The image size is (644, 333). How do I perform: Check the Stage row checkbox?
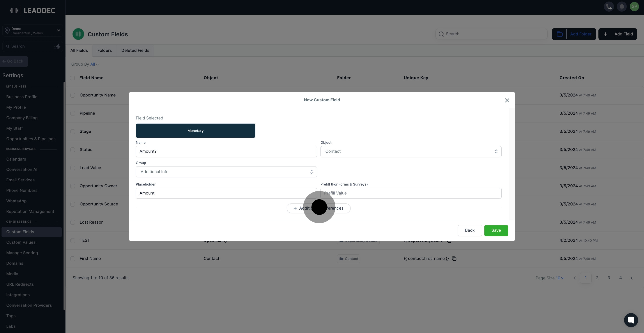point(73,131)
